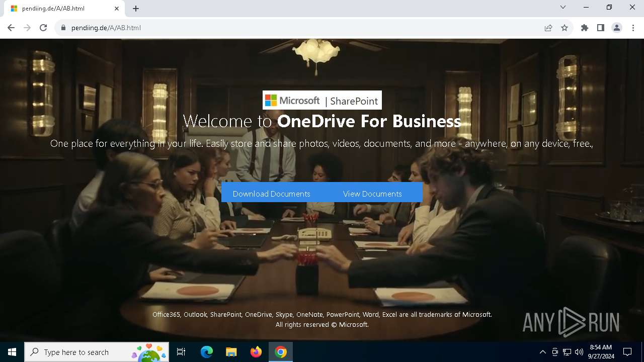
Task: Open the network status tray icon
Action: pos(567,352)
